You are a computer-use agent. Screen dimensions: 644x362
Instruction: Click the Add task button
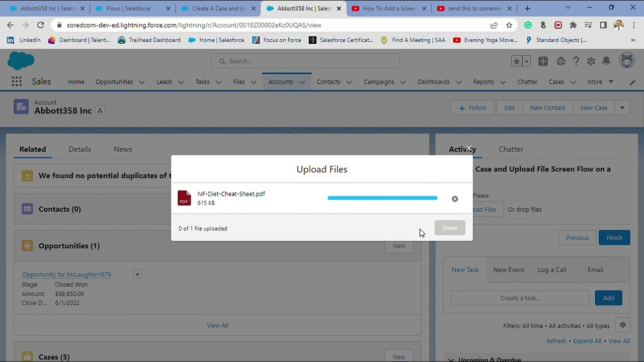(x=608, y=298)
